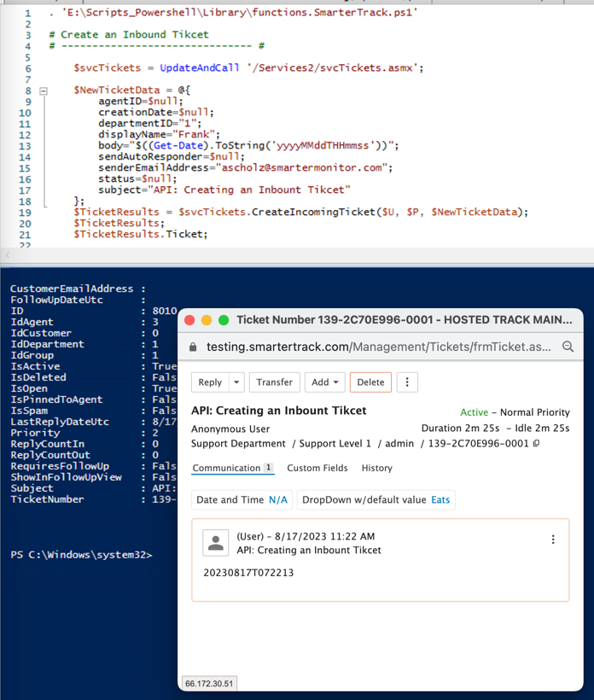
Task: Expand the Reply dropdown arrow
Action: point(236,382)
